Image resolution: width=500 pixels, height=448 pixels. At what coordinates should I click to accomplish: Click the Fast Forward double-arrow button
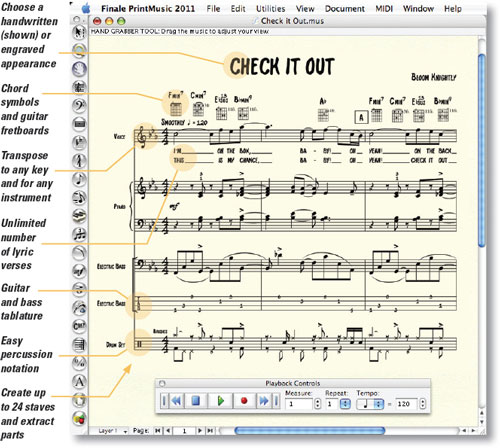pyautogui.click(x=264, y=400)
